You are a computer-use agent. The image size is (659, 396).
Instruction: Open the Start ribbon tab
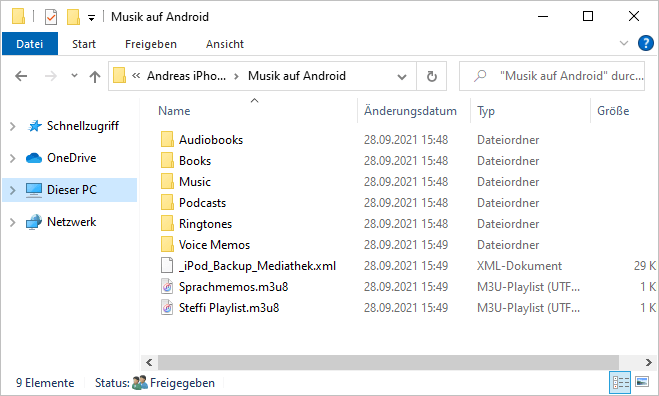84,44
